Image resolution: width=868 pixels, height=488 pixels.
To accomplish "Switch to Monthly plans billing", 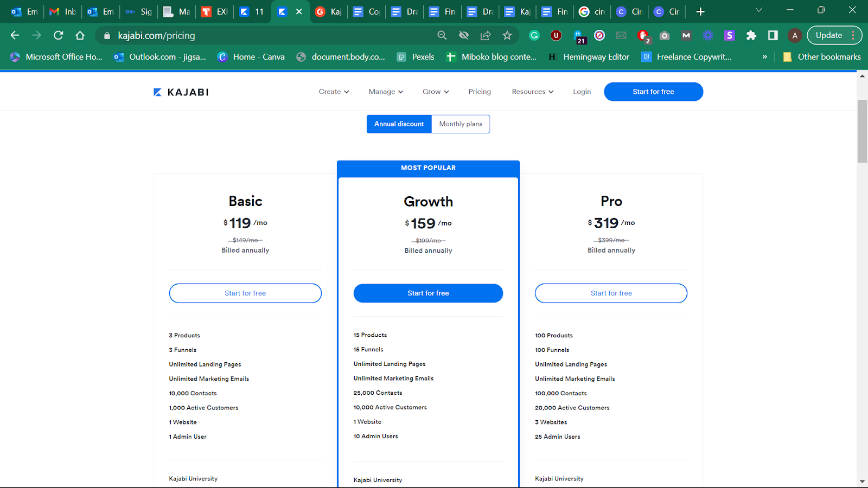I will coord(461,124).
